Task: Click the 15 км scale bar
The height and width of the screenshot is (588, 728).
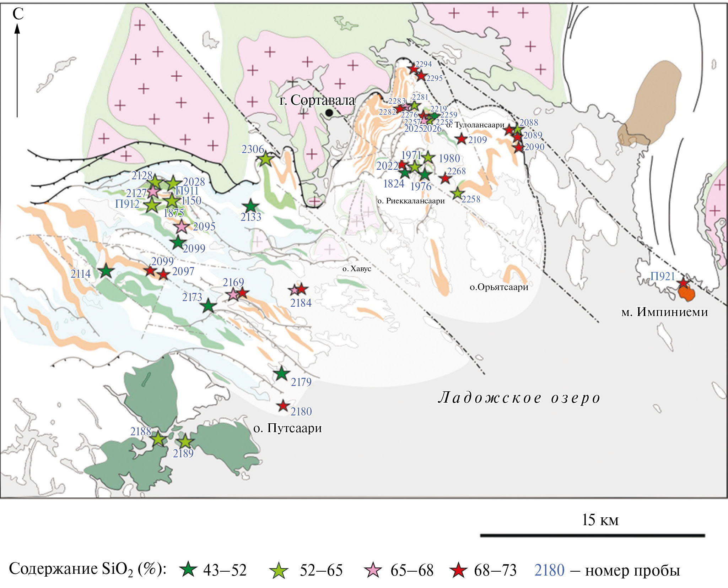Action: 592,535
